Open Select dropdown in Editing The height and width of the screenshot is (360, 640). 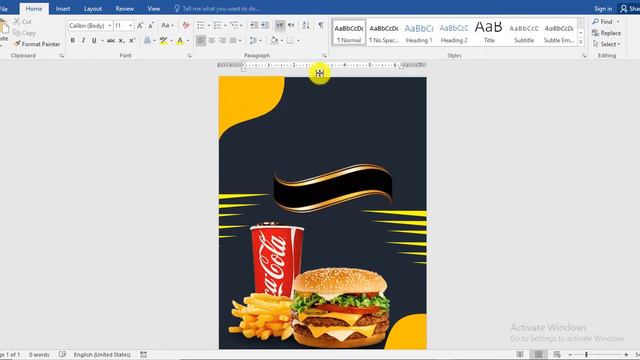click(607, 44)
